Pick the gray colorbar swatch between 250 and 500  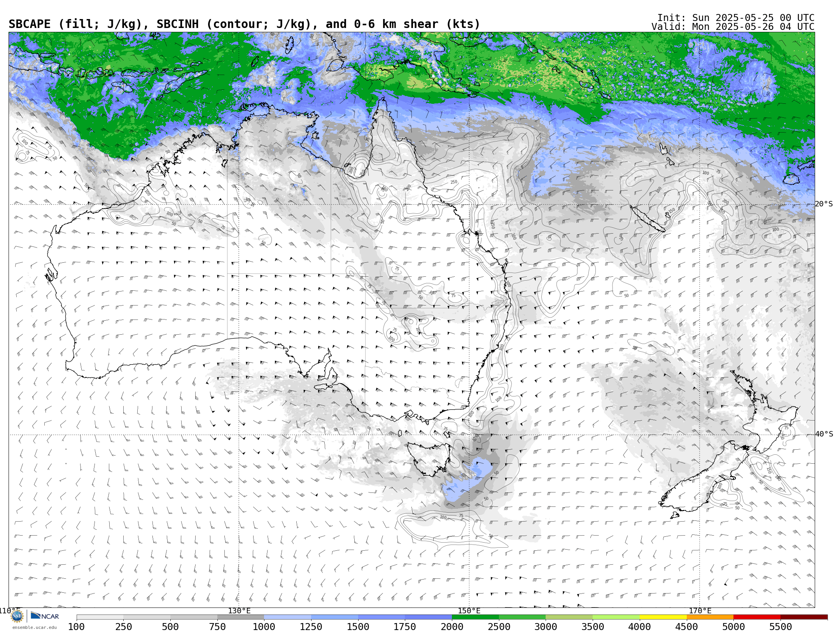coord(147,617)
